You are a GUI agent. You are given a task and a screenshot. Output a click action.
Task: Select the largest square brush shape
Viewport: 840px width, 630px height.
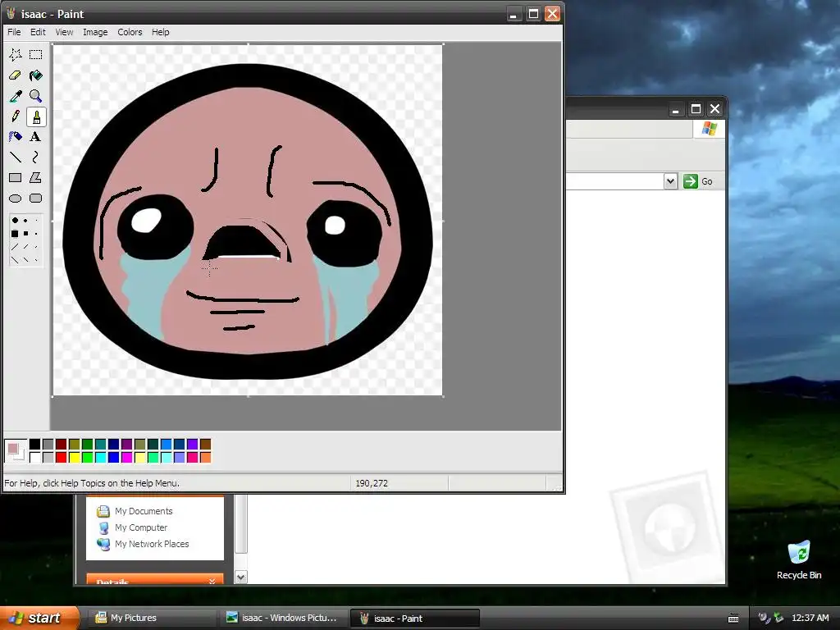coord(15,234)
